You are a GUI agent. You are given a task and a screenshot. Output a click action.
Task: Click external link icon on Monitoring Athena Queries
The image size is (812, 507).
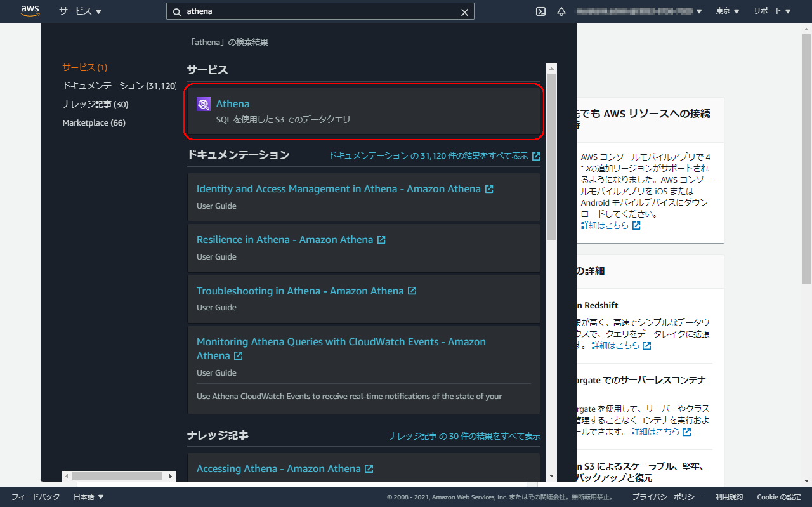click(238, 355)
